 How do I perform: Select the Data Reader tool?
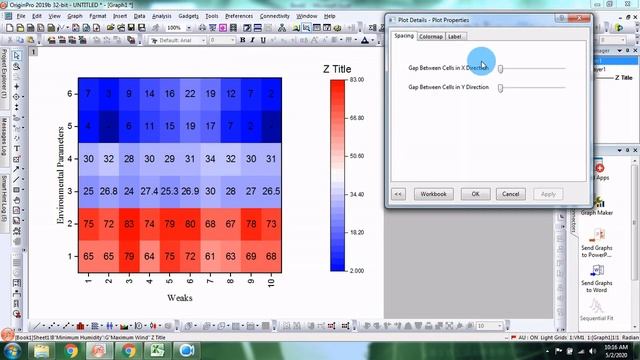(x=16, y=97)
